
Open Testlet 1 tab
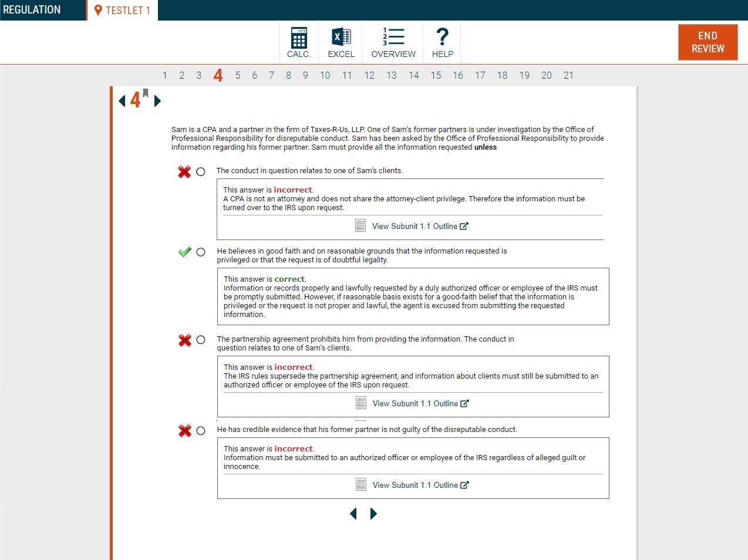coord(122,11)
